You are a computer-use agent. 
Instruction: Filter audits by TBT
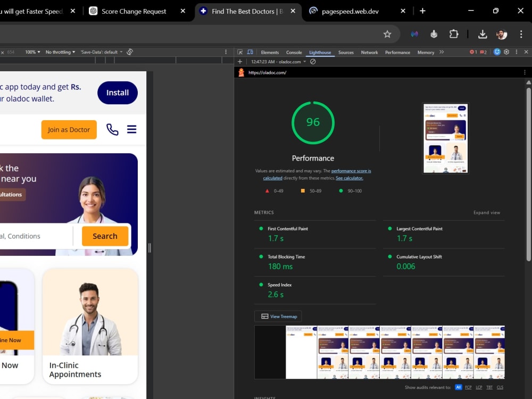pyautogui.click(x=489, y=387)
